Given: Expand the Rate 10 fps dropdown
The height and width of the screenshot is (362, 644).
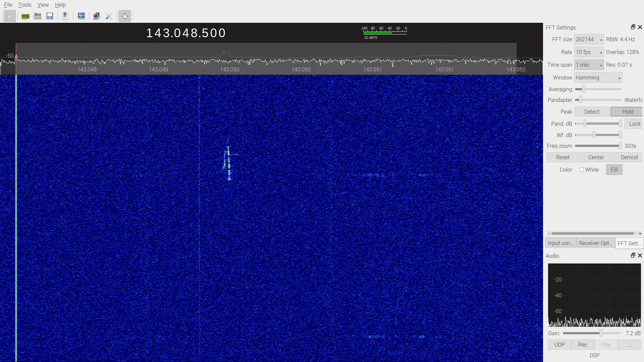Looking at the screenshot, I should [x=589, y=52].
